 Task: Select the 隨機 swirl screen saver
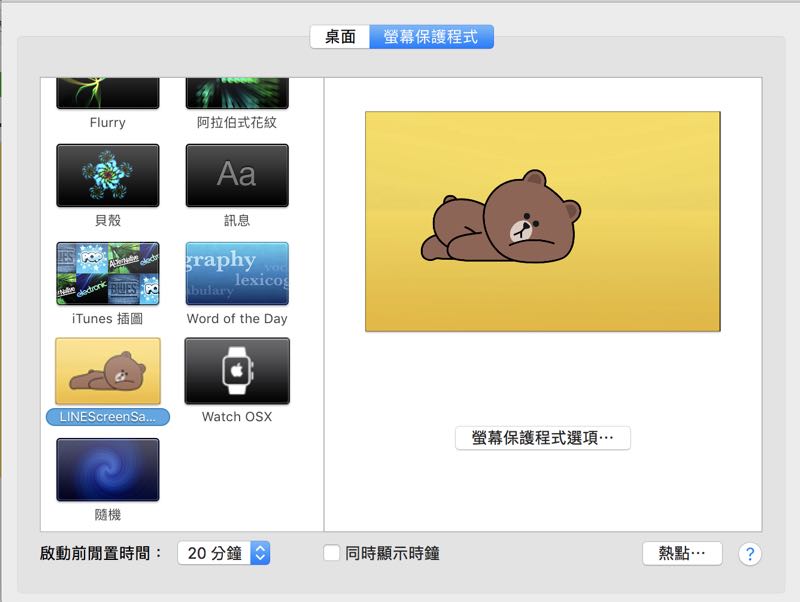[x=107, y=469]
